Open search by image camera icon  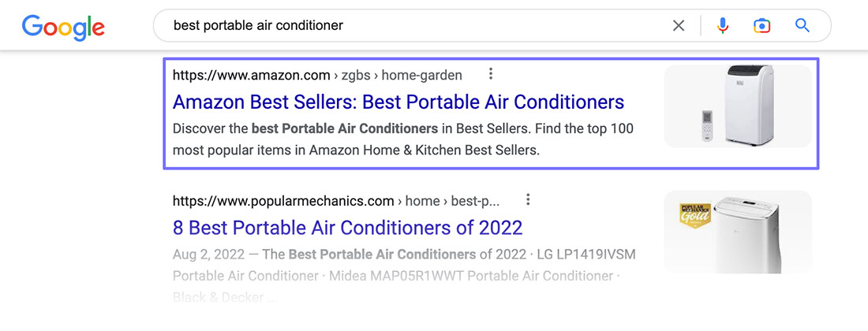pyautogui.click(x=762, y=25)
